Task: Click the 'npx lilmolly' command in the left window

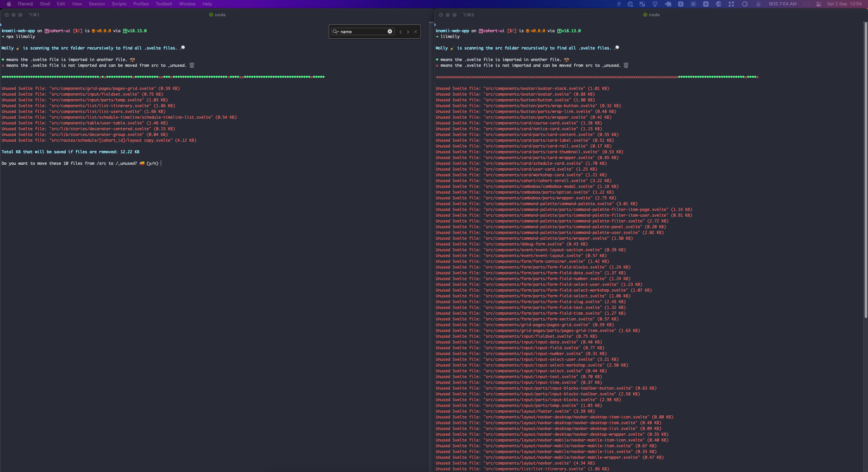Action: (x=21, y=37)
